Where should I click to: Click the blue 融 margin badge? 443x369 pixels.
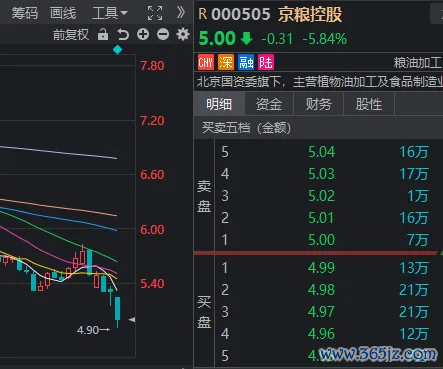246,62
